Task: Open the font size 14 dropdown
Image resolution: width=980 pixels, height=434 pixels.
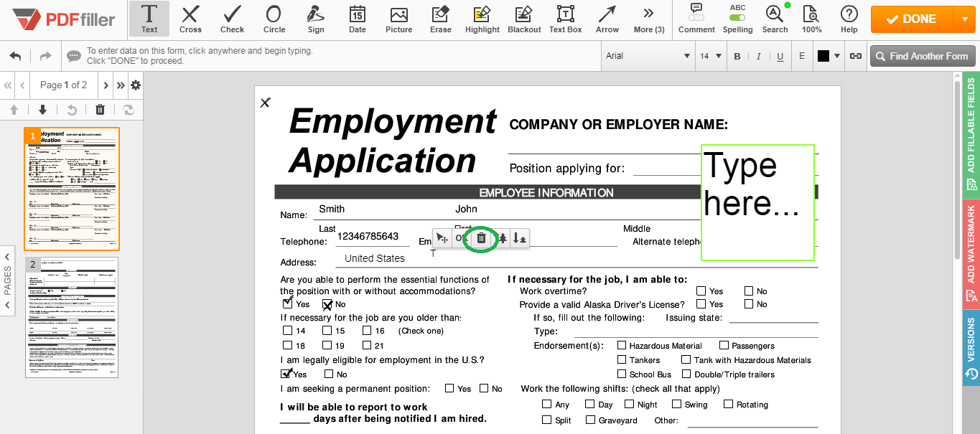Action: [x=711, y=56]
